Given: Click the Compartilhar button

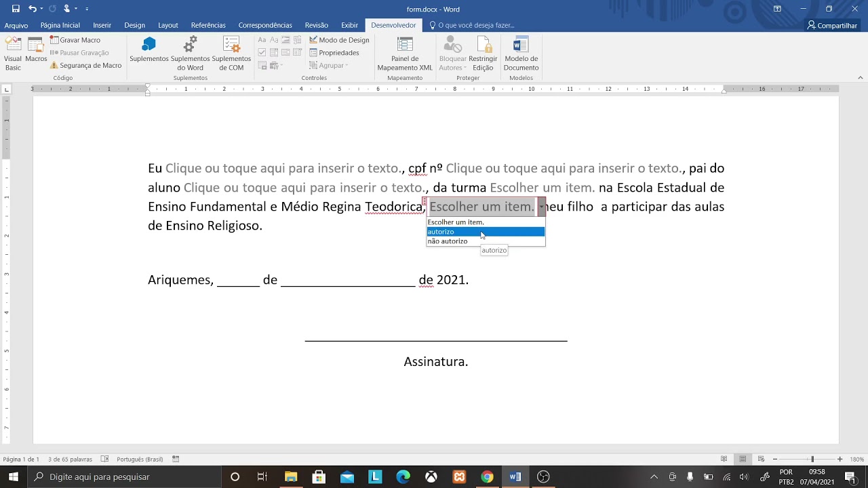Looking at the screenshot, I should click(832, 25).
